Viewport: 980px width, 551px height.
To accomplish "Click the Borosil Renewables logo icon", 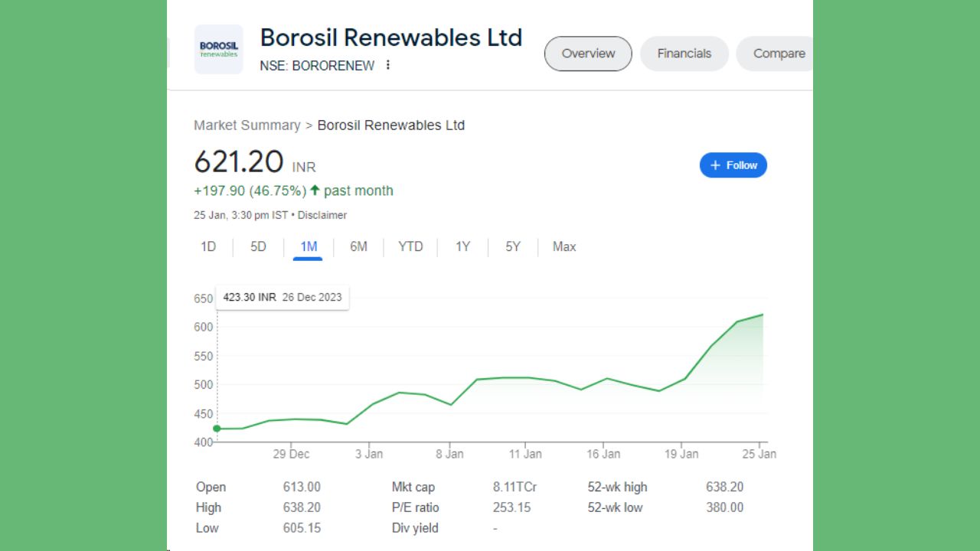I will [218, 49].
